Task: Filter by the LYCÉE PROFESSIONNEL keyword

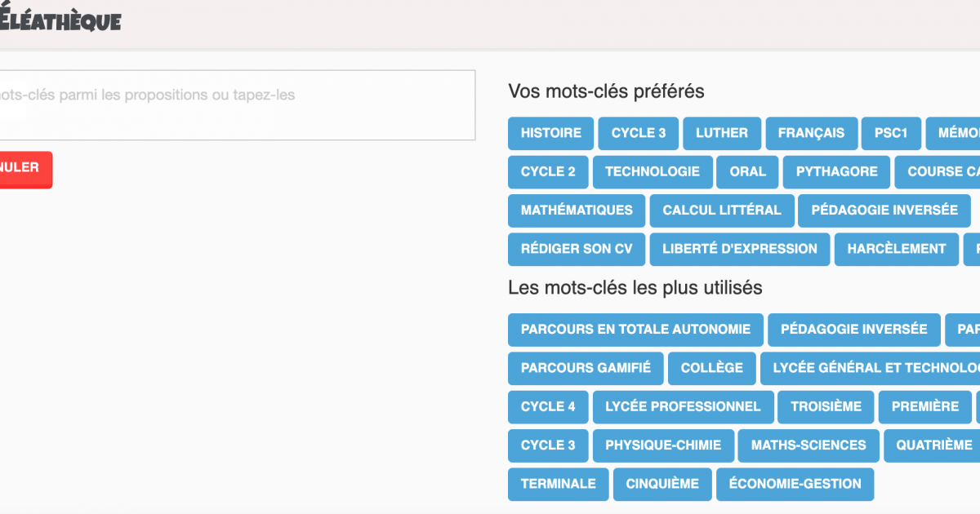Action: click(x=682, y=406)
